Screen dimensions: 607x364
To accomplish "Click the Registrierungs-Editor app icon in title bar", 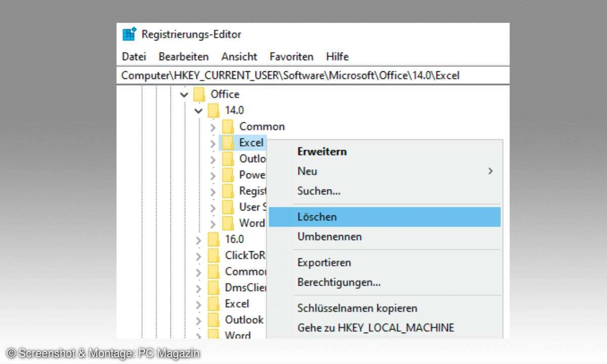I will 129,34.
